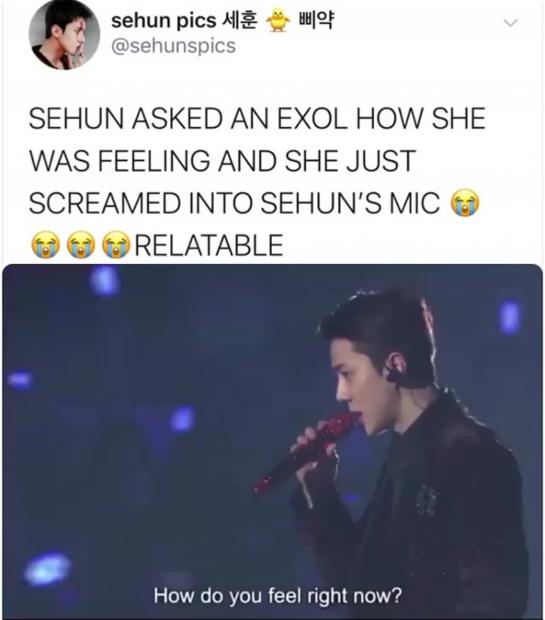Click the middle crying emoji before RELATABLE

click(81, 244)
